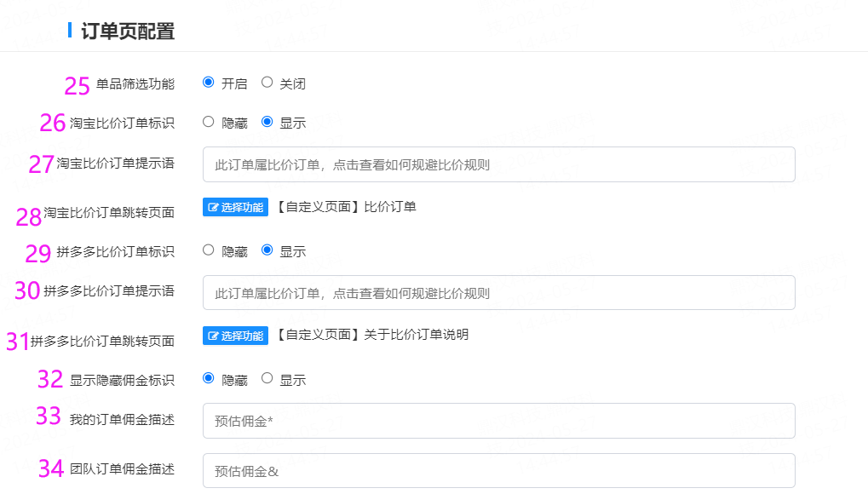
Task: Select 显示 for 拼多多比价订单标识
Action: 267,250
